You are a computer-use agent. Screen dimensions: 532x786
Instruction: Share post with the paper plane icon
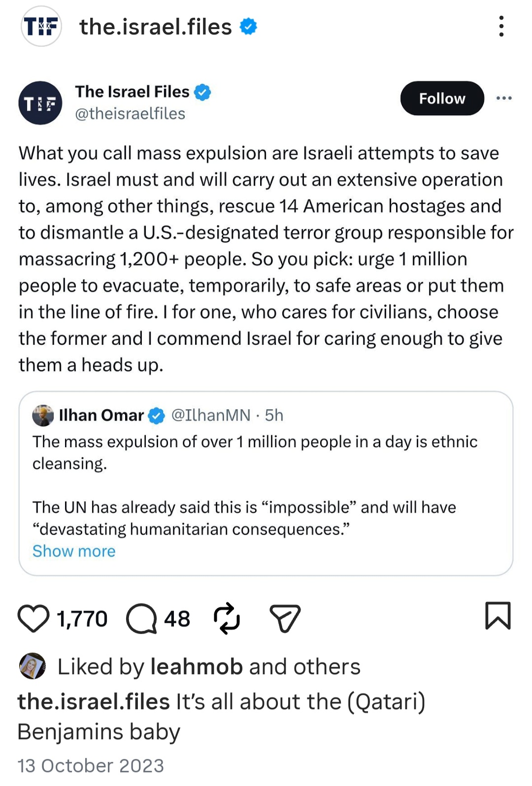(285, 618)
